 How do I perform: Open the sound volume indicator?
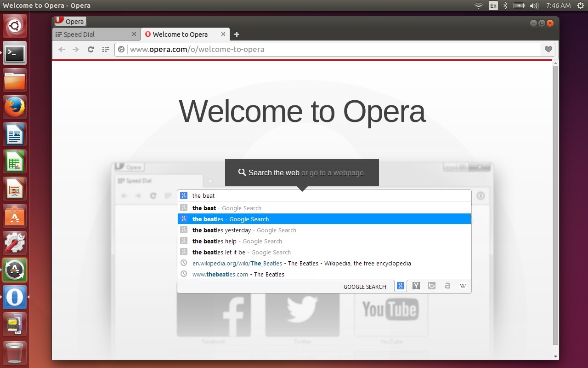click(x=534, y=6)
